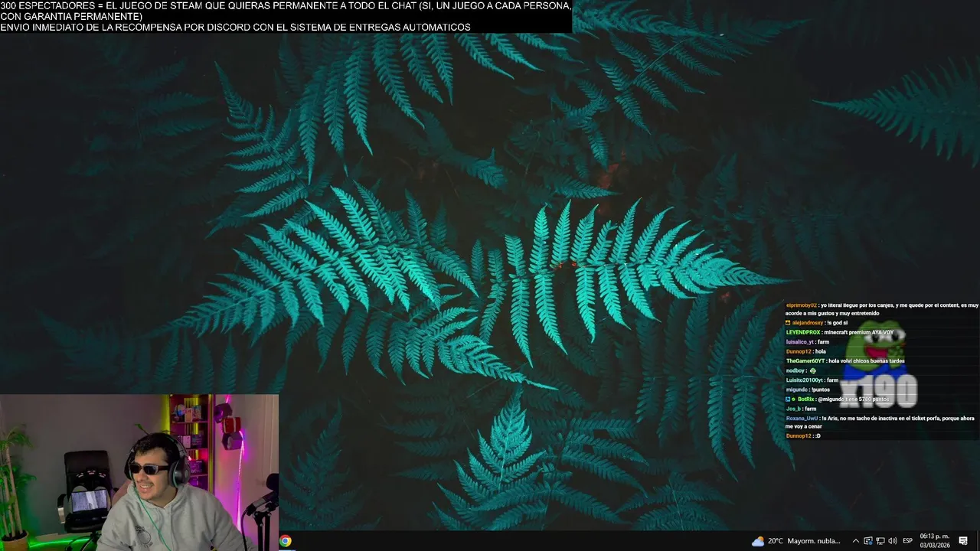Open Google Chrome from the taskbar
980x551 pixels.
[285, 541]
